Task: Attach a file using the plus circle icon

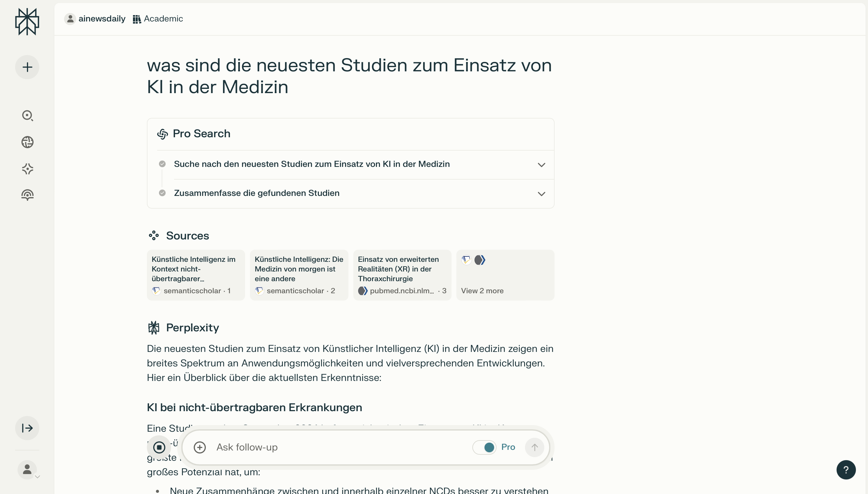Action: [x=200, y=447]
